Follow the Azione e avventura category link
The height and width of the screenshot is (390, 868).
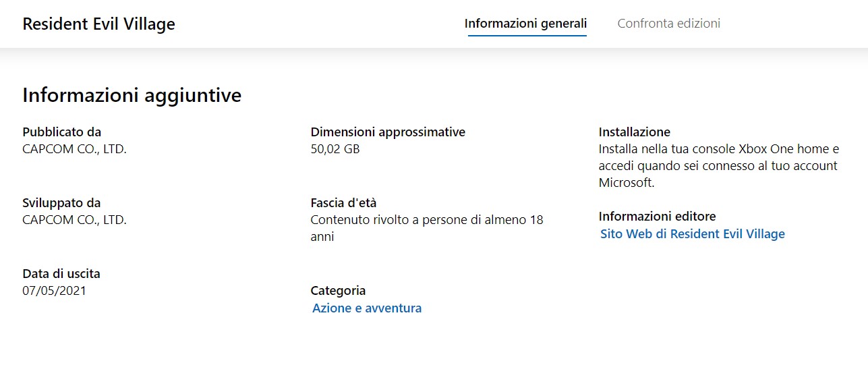(x=367, y=308)
